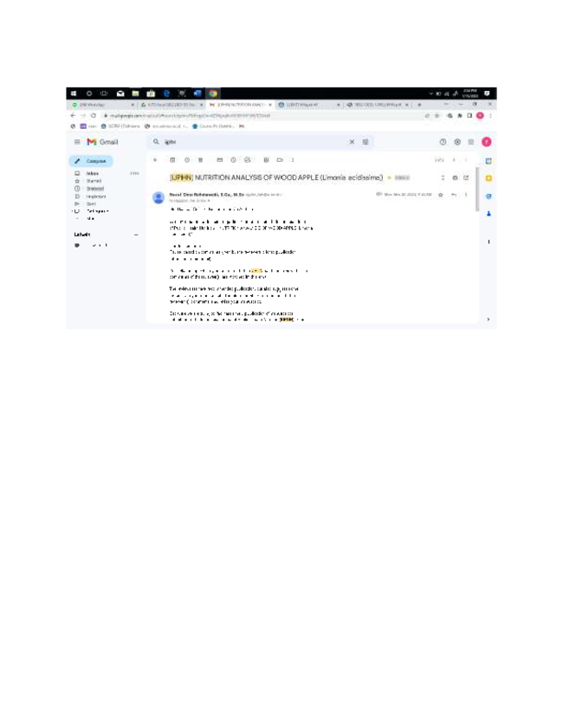The height and width of the screenshot is (728, 563).
Task: Open Google Calendar side panel
Action: pyautogui.click(x=489, y=161)
